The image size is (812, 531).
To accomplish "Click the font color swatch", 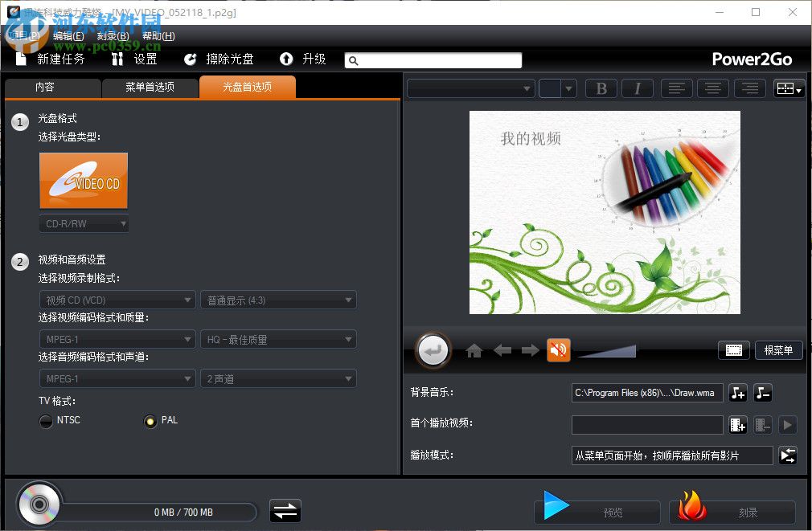I will (550, 88).
